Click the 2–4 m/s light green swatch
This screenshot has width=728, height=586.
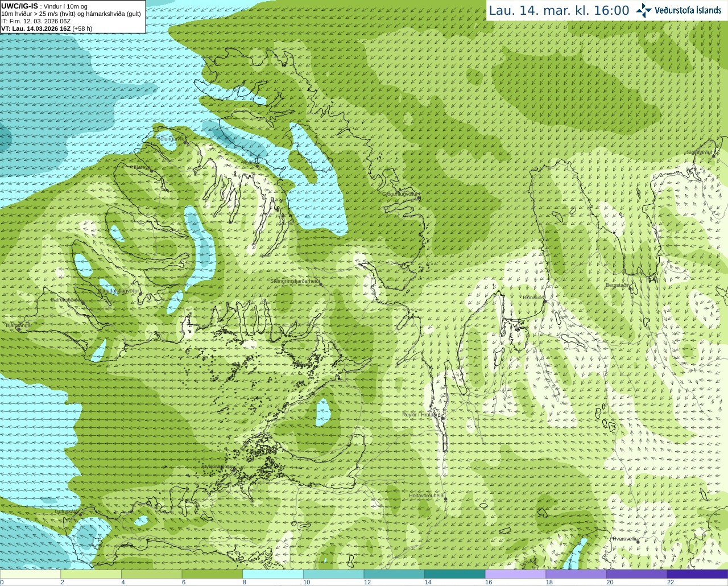pos(91,574)
